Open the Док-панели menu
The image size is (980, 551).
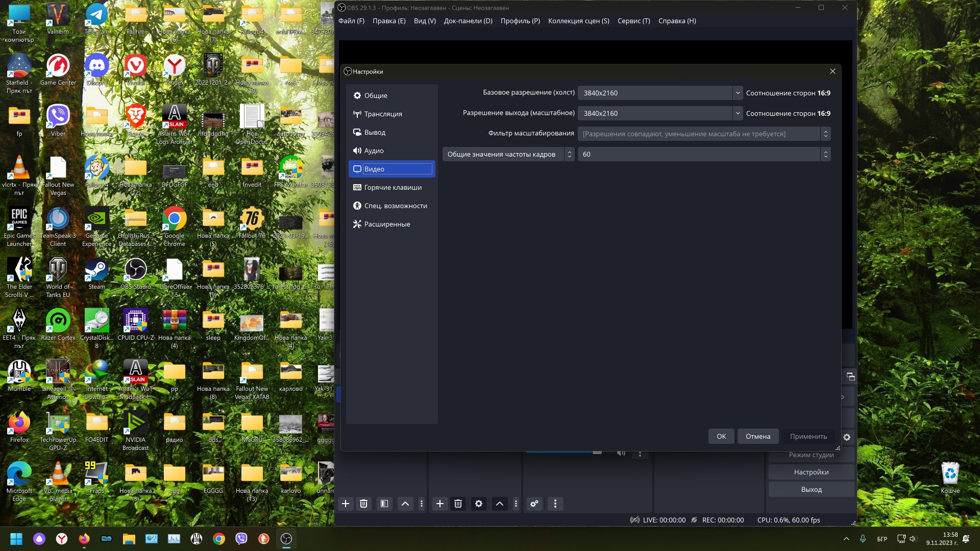[x=468, y=21]
